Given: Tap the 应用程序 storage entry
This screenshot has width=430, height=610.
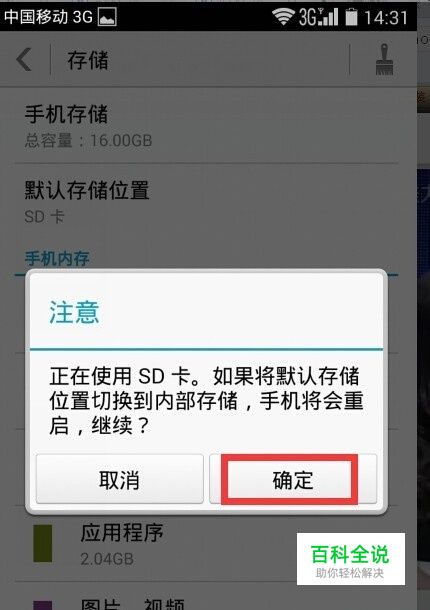Looking at the screenshot, I should tap(206, 545).
